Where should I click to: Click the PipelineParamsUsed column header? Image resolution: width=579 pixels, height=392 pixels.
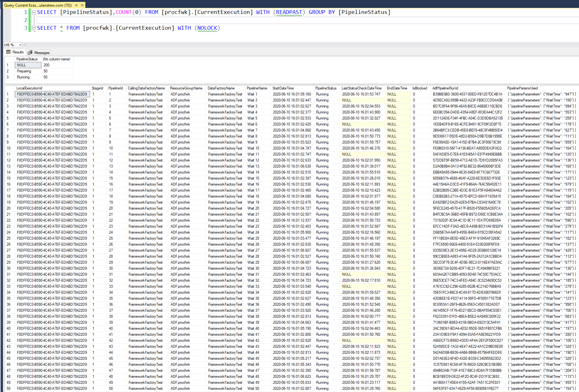522,88
